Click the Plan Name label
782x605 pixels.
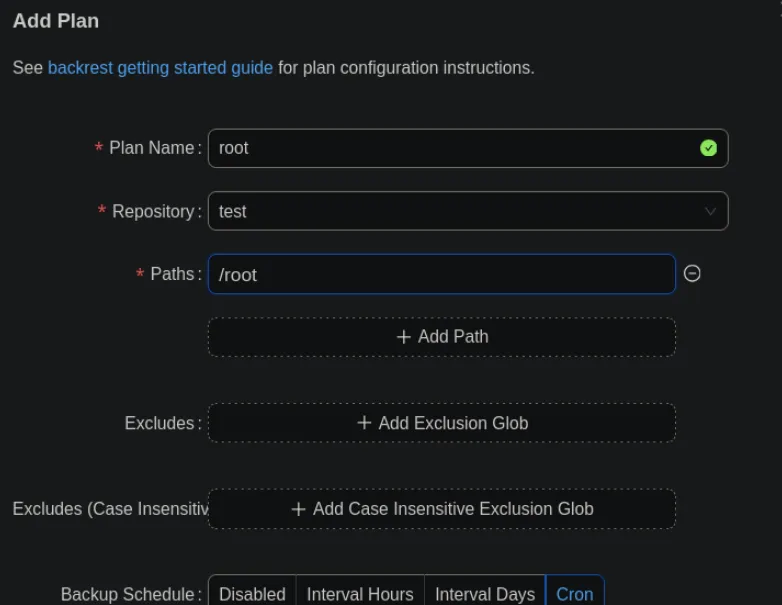[151, 148]
